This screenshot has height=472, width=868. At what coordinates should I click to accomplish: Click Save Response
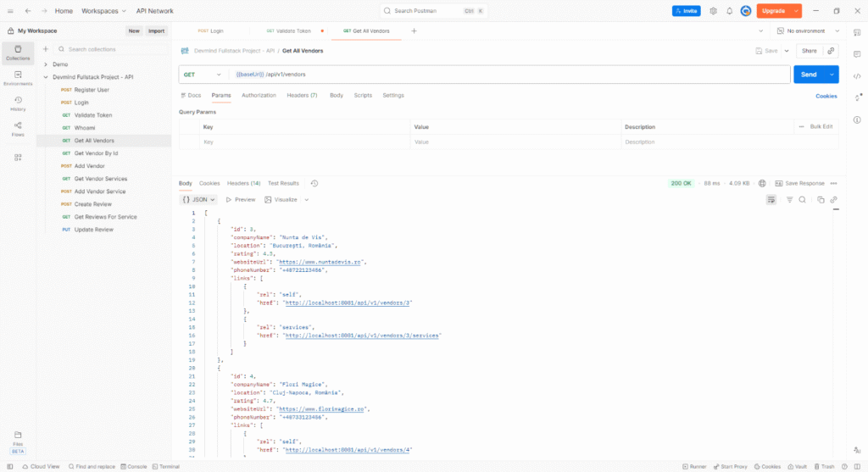coord(799,183)
